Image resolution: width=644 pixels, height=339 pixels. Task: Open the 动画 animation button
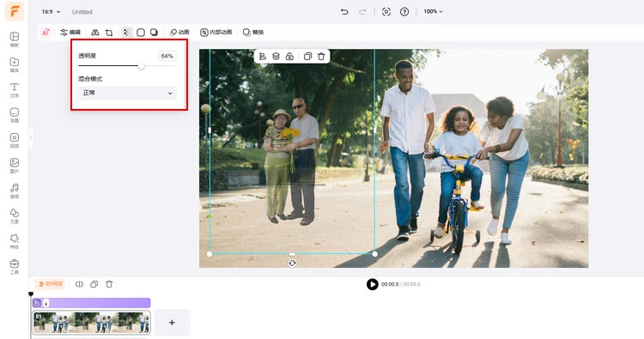pos(179,32)
